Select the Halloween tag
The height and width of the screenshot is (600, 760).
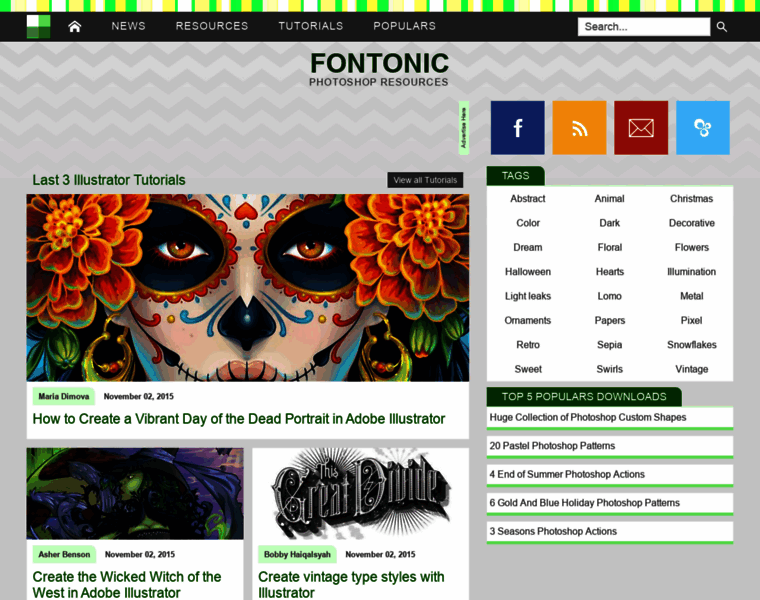click(x=527, y=272)
